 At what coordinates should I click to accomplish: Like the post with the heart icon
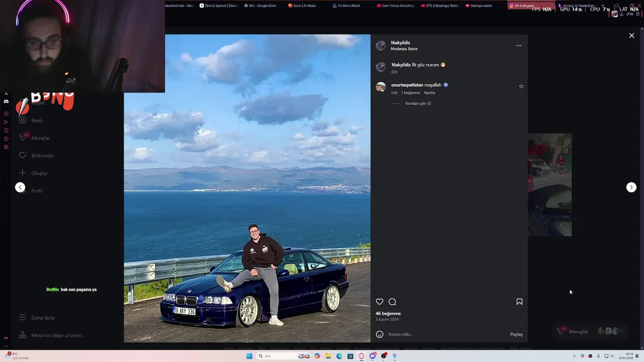379,302
